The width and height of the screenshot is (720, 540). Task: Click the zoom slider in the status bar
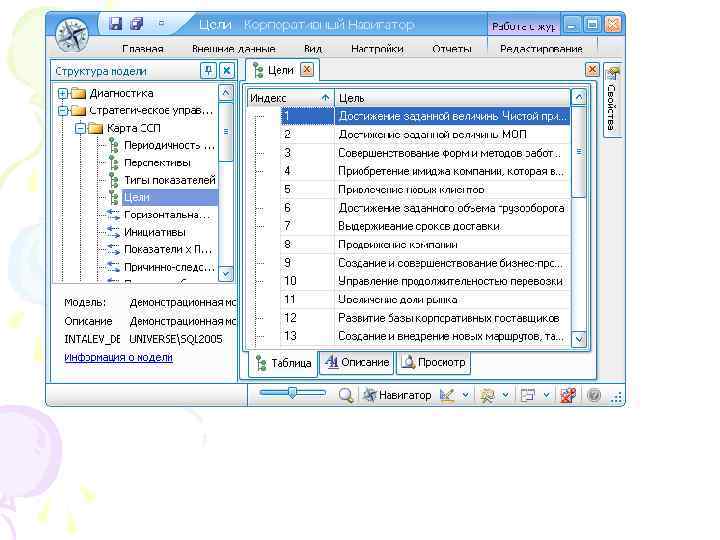292,393
